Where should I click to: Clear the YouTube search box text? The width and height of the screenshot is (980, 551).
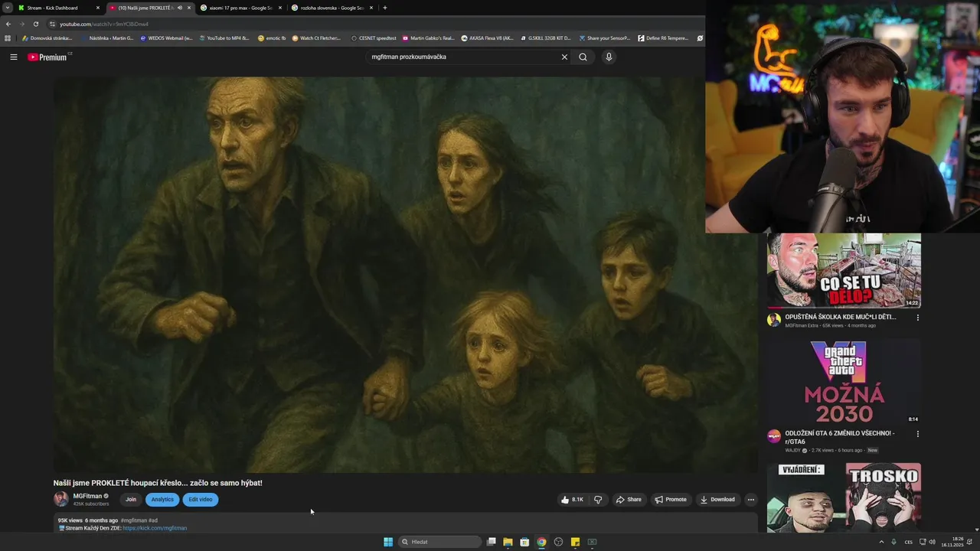(564, 57)
